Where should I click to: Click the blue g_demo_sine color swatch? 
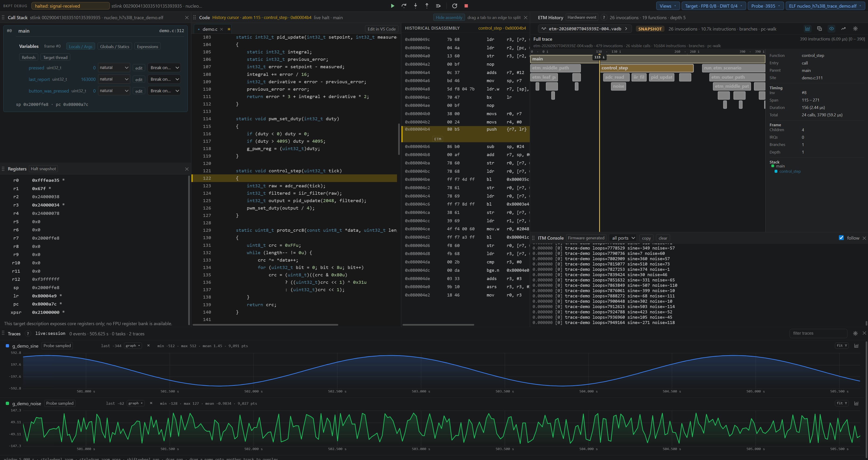(7, 346)
